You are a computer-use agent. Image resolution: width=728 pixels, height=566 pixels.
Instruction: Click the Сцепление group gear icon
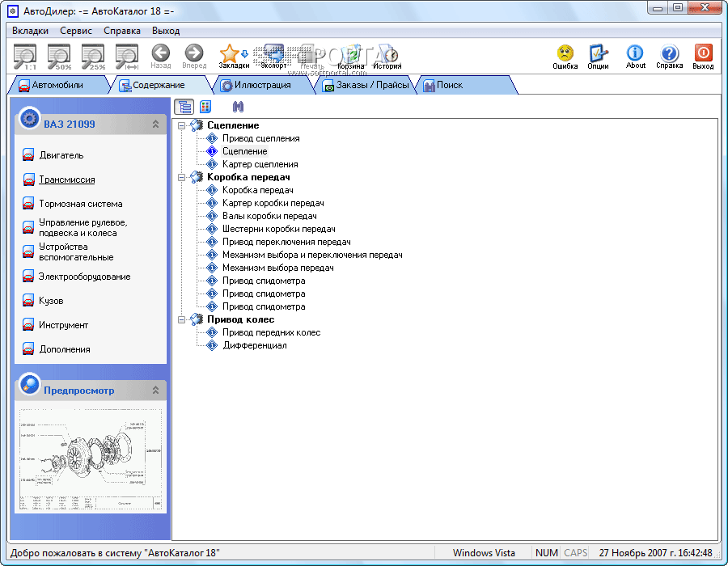197,125
